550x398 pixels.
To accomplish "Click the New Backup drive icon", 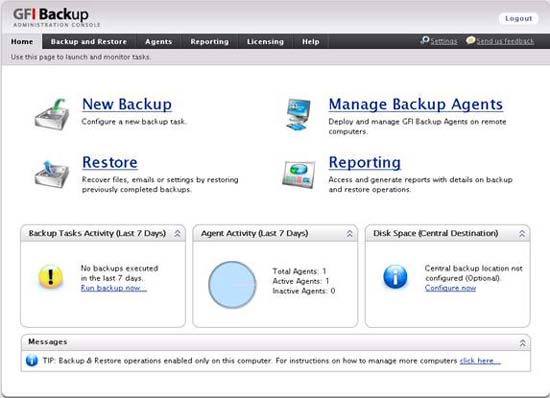I will tap(52, 114).
